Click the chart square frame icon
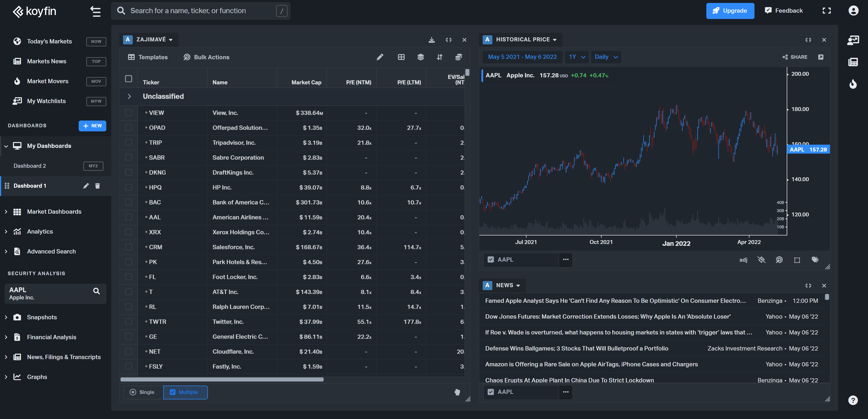Screen dimensions: 868x419 (797, 260)
